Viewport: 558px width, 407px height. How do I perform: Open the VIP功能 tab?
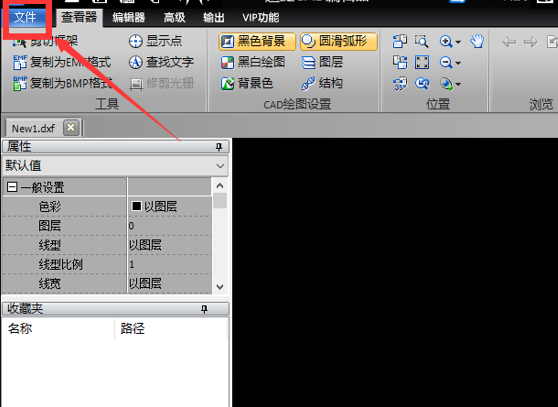point(260,17)
